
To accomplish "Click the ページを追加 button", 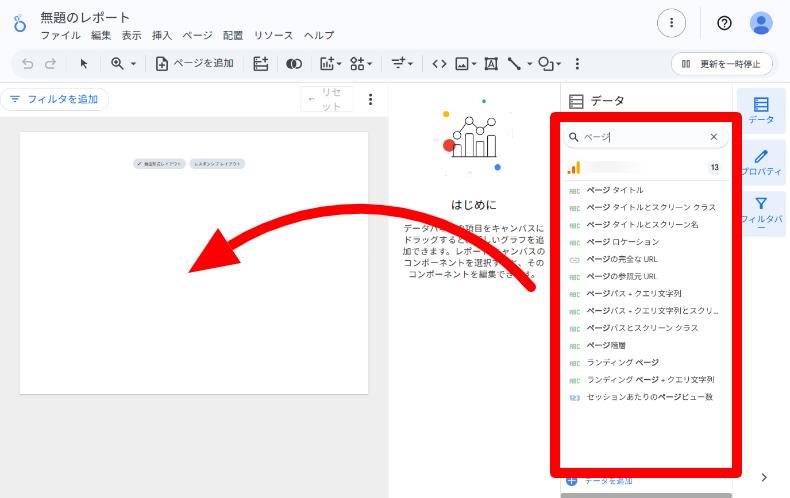I will (x=194, y=64).
